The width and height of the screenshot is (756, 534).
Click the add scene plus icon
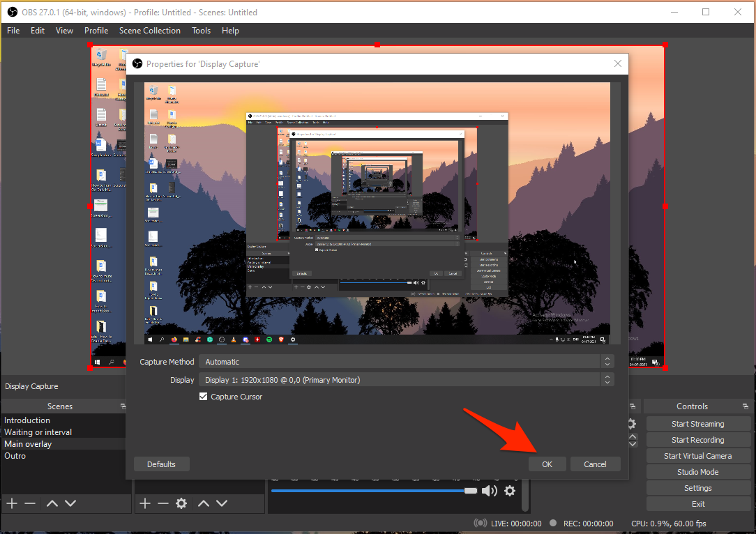click(11, 503)
